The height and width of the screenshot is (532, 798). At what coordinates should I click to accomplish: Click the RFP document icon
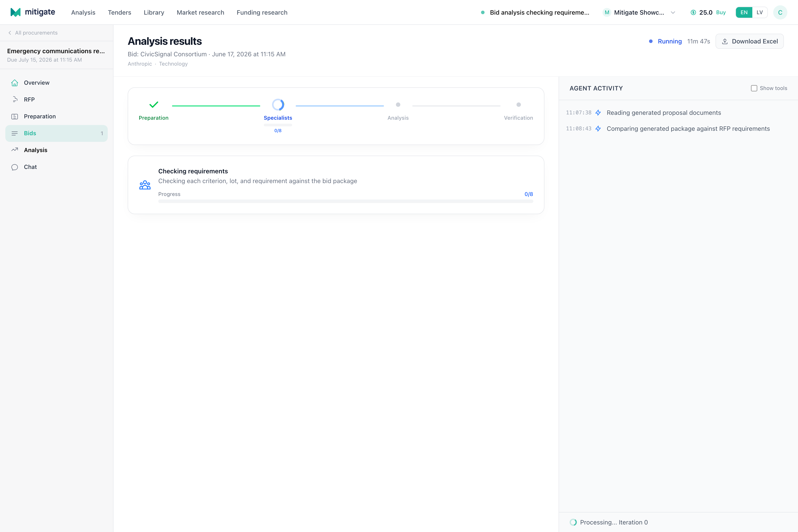click(x=15, y=99)
